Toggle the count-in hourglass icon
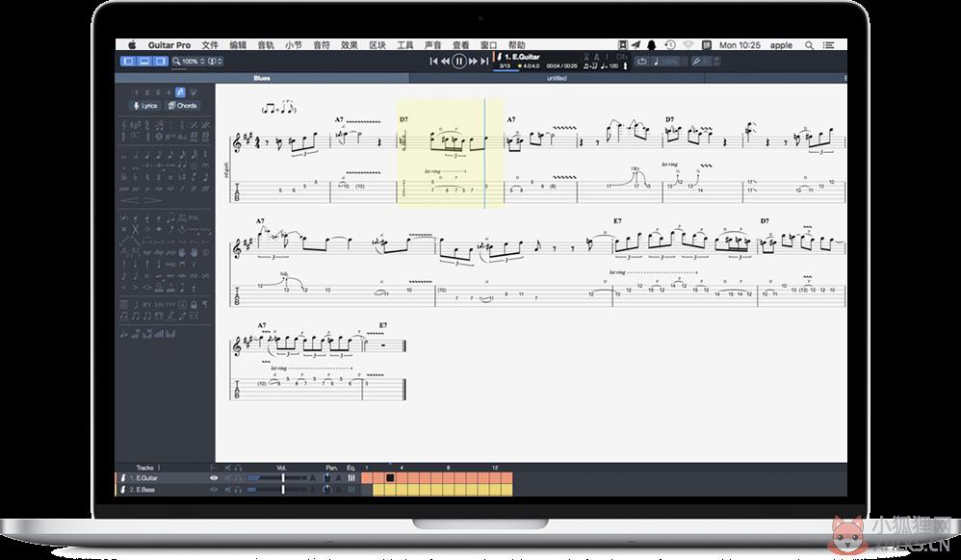 [585, 57]
